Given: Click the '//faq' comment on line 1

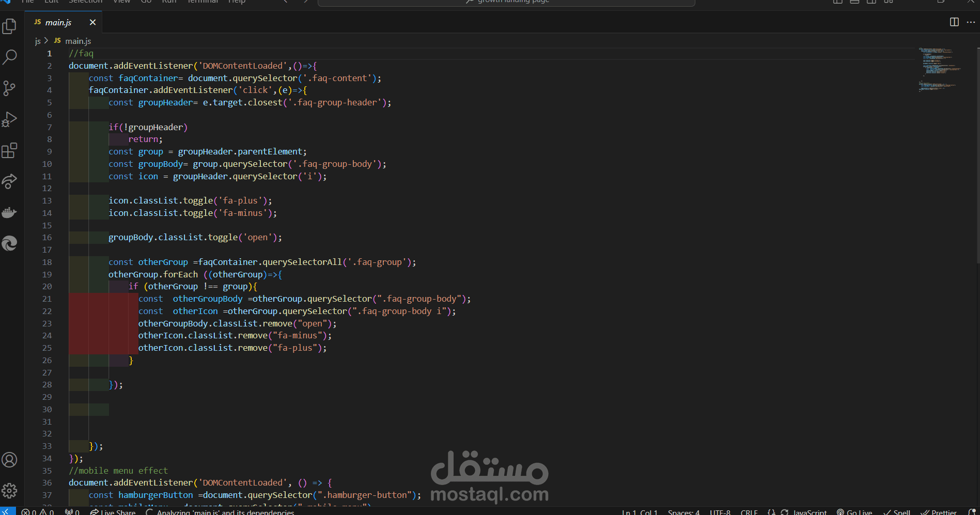Looking at the screenshot, I should 81,54.
